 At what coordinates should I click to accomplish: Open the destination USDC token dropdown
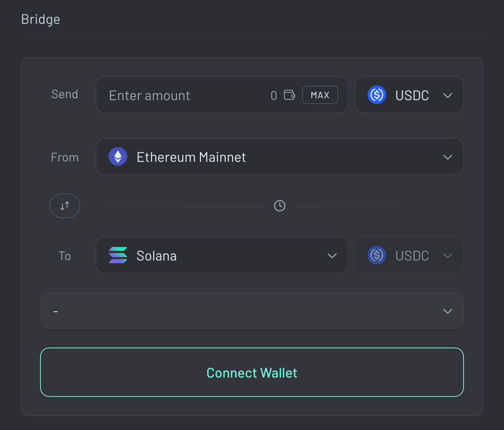(x=408, y=255)
